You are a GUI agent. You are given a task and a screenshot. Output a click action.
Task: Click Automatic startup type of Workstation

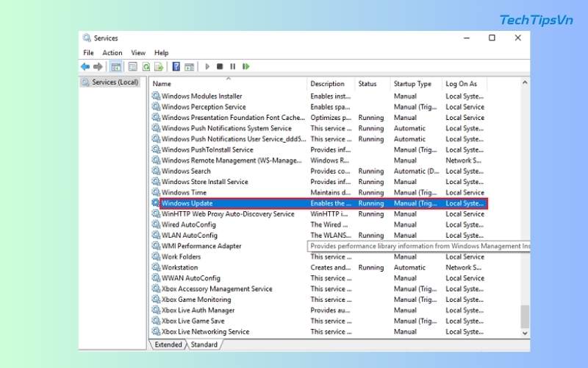[x=409, y=267]
